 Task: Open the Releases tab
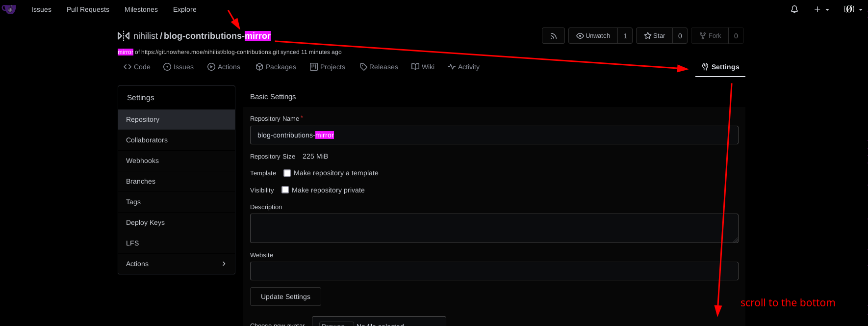point(379,67)
